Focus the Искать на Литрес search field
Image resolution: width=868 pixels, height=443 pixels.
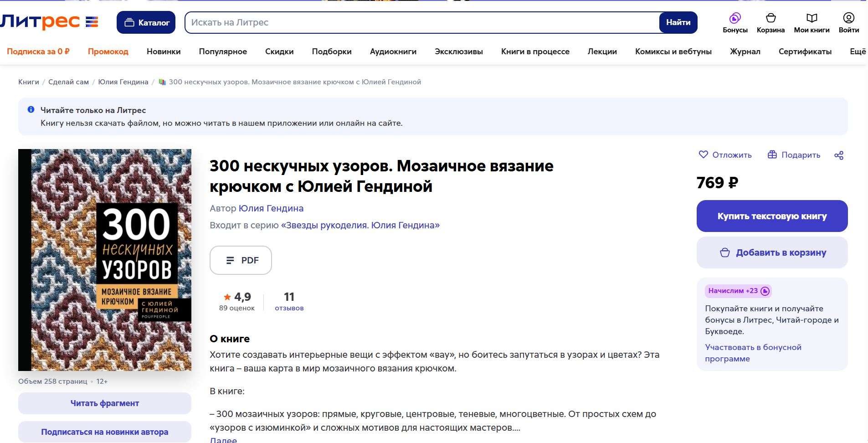[421, 22]
